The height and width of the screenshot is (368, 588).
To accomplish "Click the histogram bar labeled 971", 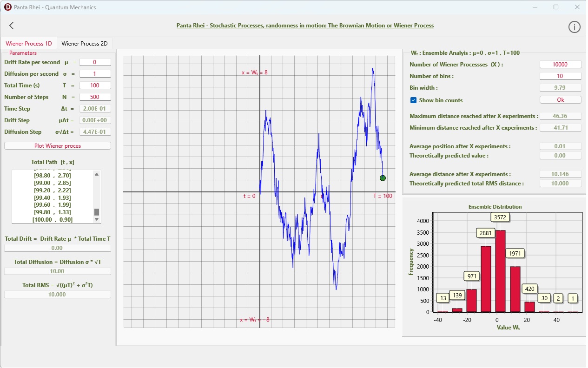I will click(x=471, y=301).
